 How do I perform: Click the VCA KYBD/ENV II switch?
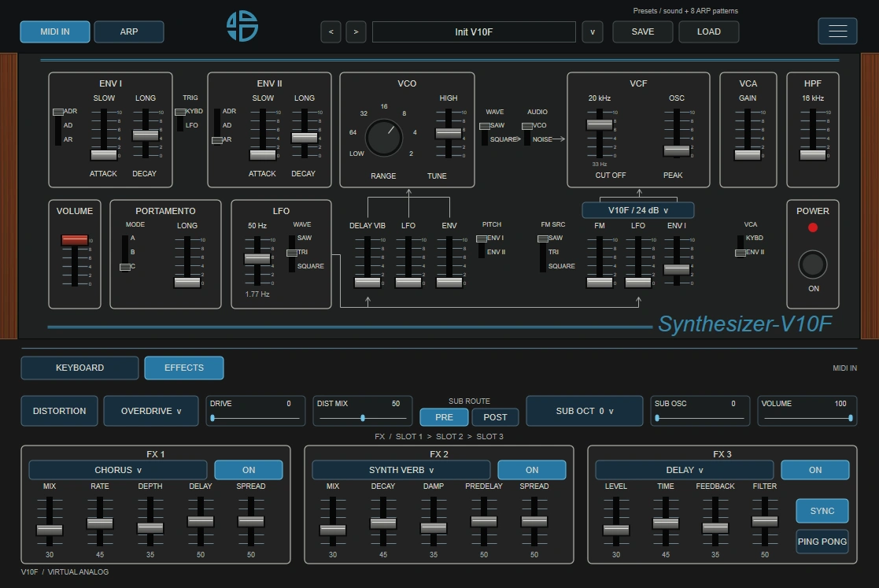click(740, 246)
